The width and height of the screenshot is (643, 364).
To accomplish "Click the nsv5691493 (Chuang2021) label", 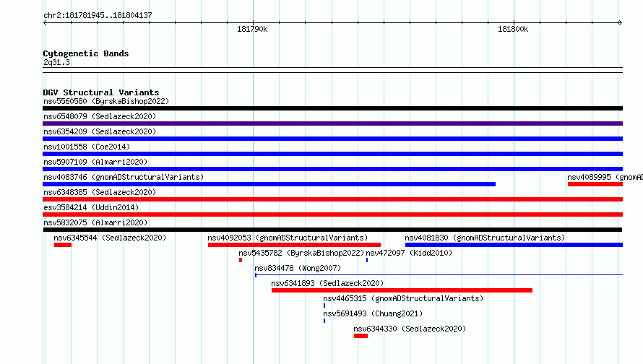I will tap(373, 313).
